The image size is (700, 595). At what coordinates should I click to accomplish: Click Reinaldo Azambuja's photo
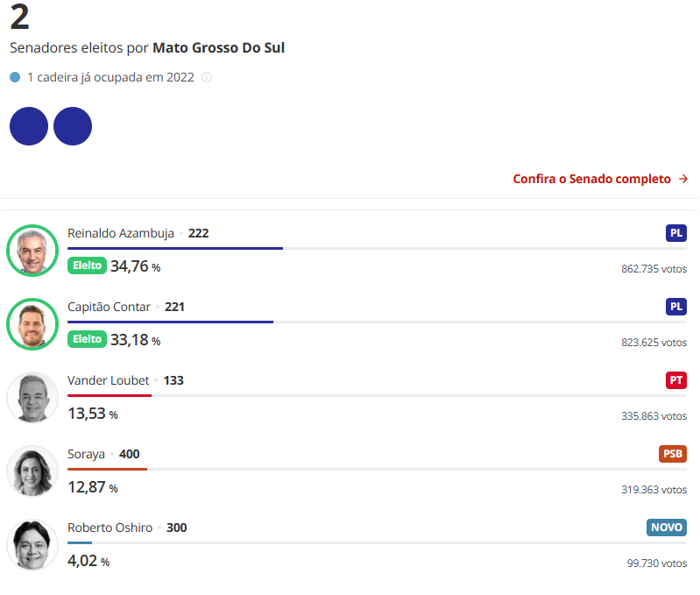point(32,251)
